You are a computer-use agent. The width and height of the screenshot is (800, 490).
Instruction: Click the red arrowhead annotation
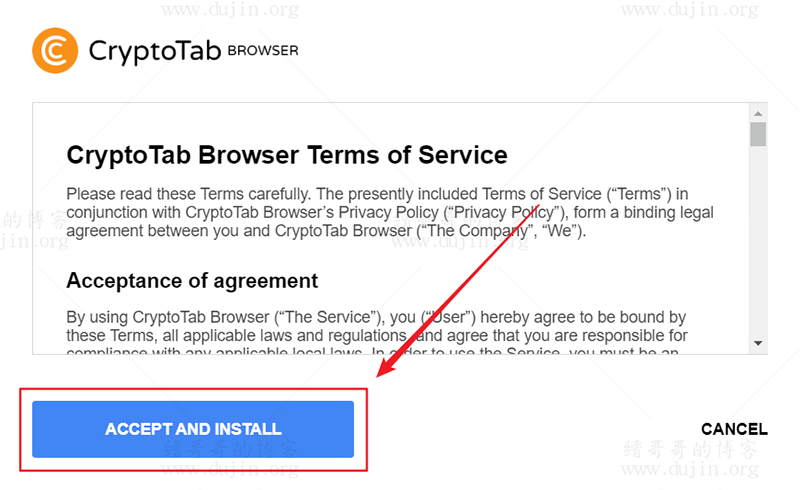point(391,363)
